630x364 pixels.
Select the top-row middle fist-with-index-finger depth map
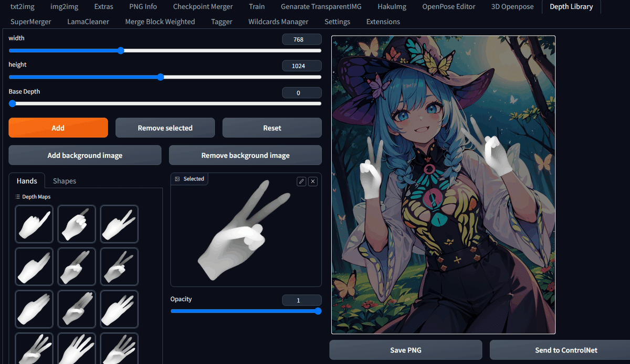tap(77, 224)
